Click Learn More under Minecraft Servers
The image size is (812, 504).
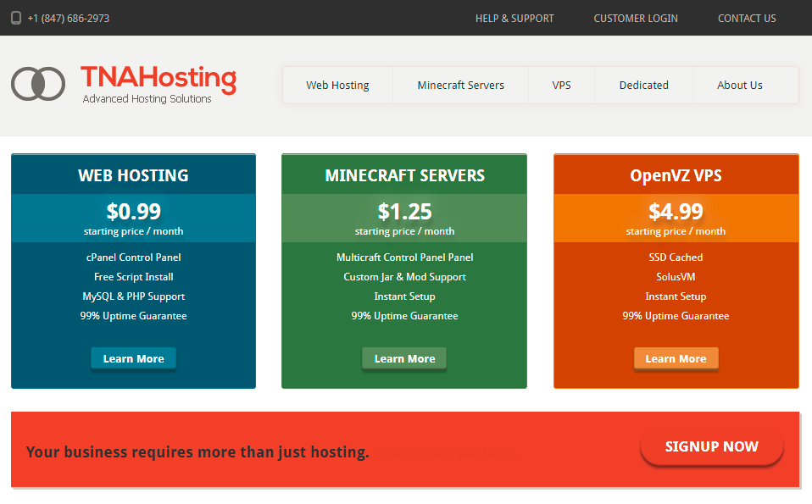[x=404, y=358]
